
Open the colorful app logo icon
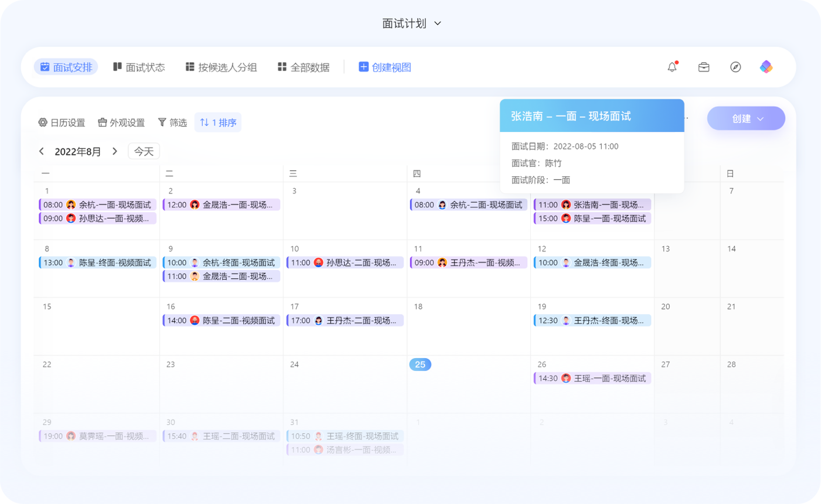pos(766,67)
